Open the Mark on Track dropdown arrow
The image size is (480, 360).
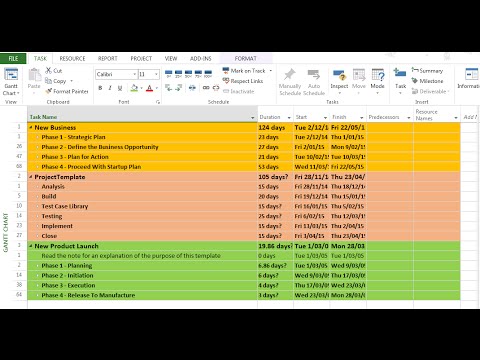point(271,71)
